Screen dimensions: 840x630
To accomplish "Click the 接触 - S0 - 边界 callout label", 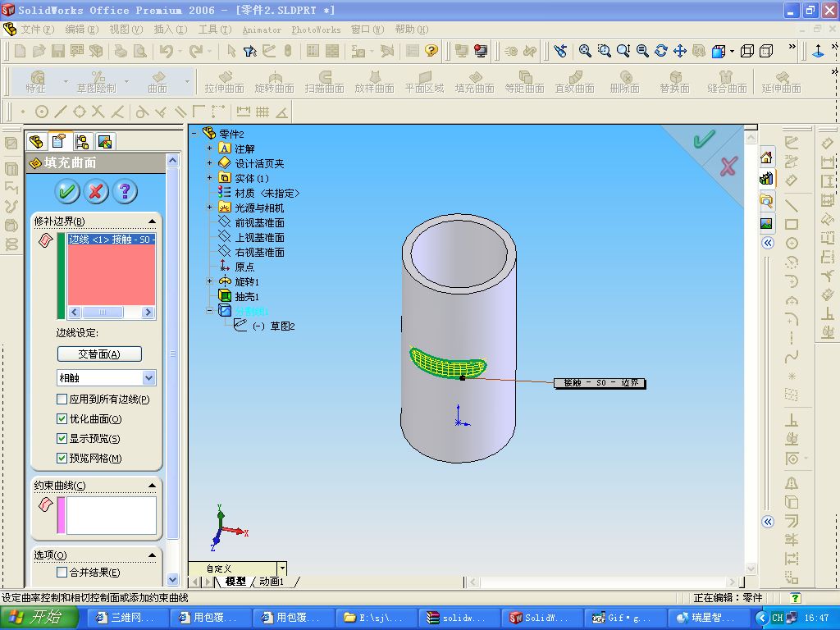I will tap(600, 383).
